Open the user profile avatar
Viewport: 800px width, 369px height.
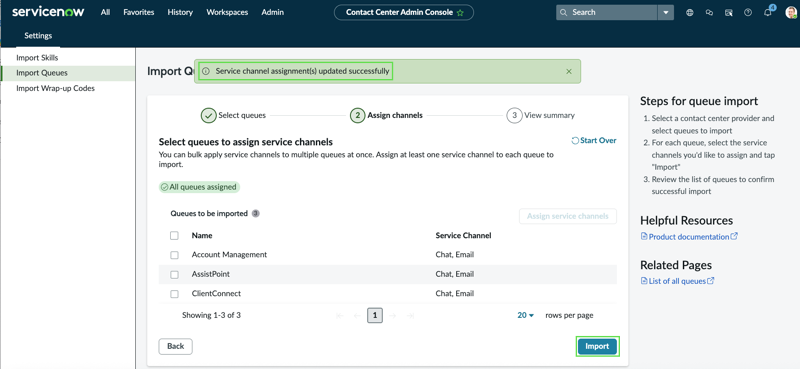pyautogui.click(x=791, y=13)
